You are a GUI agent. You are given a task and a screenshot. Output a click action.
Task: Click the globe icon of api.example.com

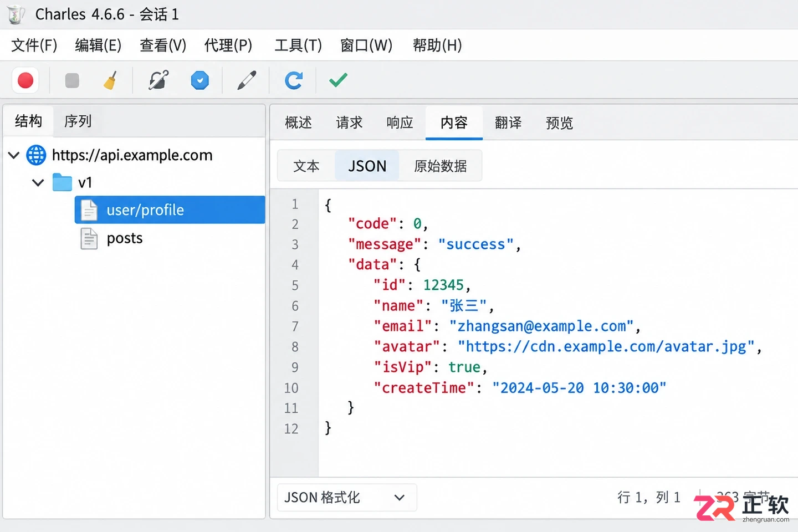click(x=37, y=155)
